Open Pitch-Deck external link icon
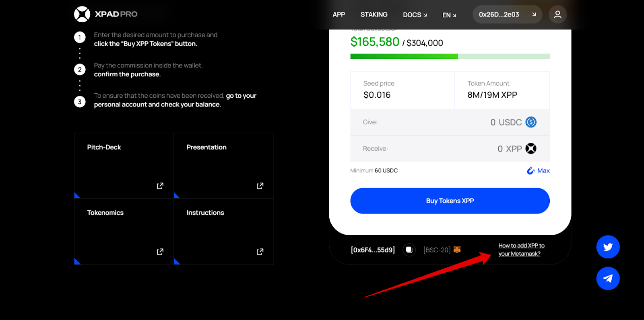This screenshot has width=644, height=320. click(x=160, y=186)
